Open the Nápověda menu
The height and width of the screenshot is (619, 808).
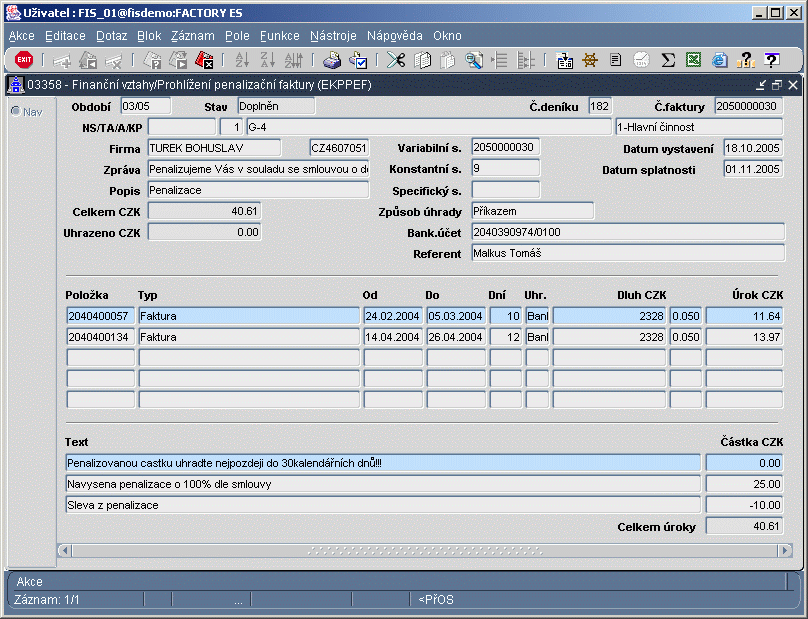(x=395, y=35)
